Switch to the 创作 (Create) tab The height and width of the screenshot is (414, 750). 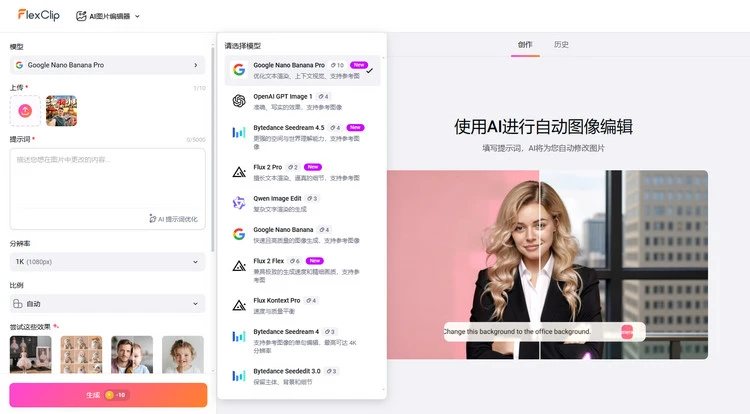(x=525, y=45)
